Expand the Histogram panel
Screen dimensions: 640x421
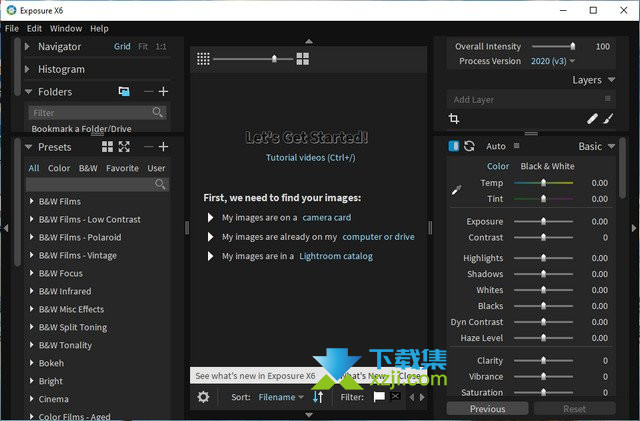[27, 69]
